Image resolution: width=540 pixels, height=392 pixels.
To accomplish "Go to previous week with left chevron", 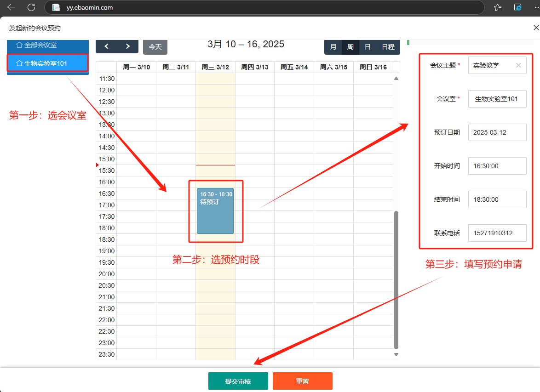I will pos(106,46).
